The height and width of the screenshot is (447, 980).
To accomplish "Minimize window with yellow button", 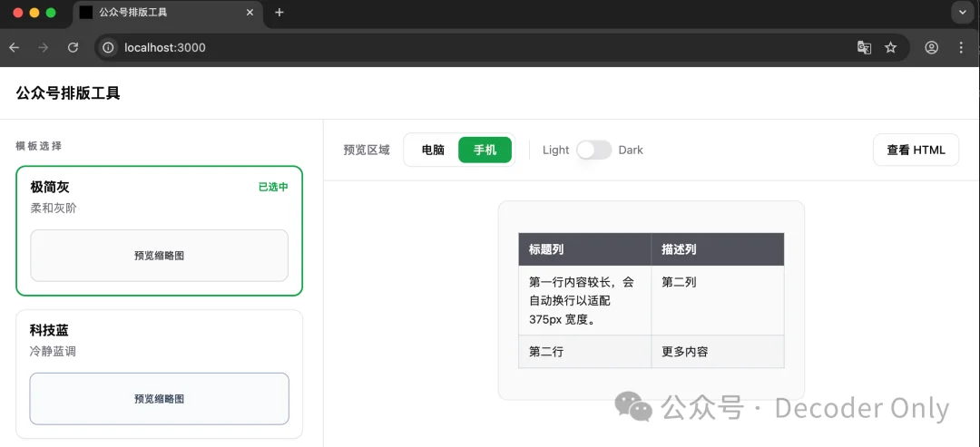I will coord(34,13).
